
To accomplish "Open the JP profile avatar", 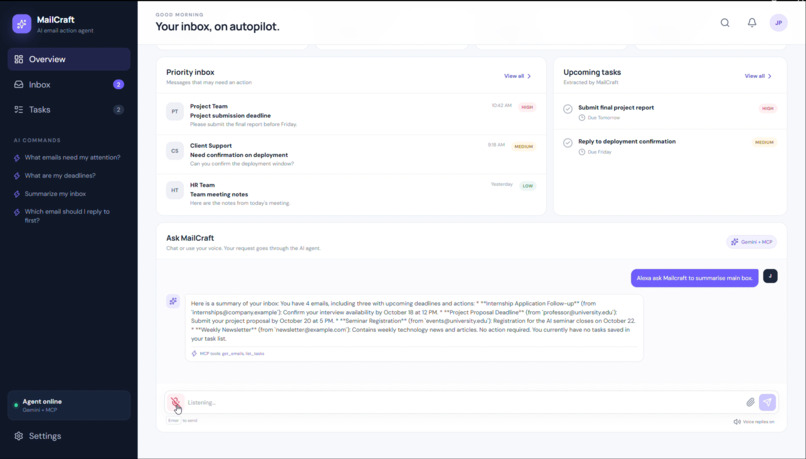I will (778, 23).
